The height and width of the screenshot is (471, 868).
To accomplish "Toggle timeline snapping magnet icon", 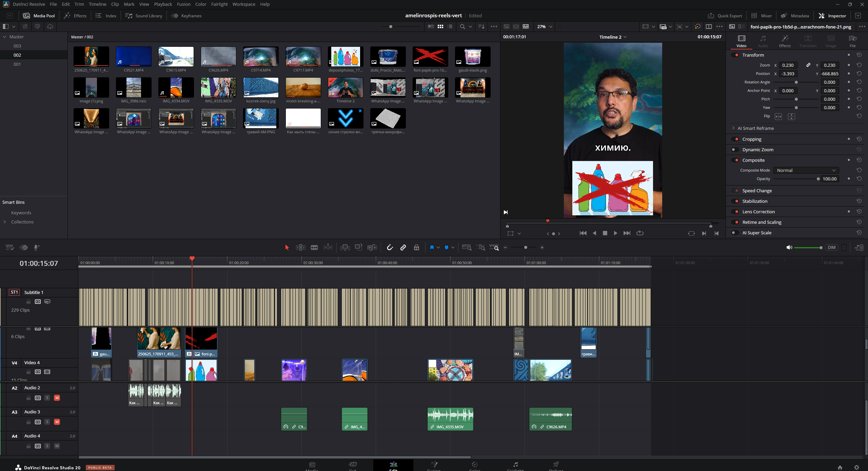I will [x=390, y=248].
